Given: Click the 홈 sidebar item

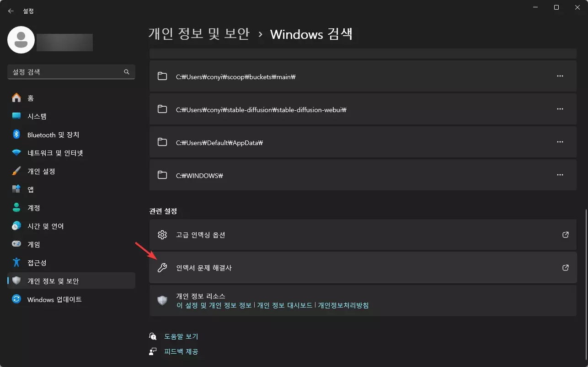Looking at the screenshot, I should click(x=30, y=98).
